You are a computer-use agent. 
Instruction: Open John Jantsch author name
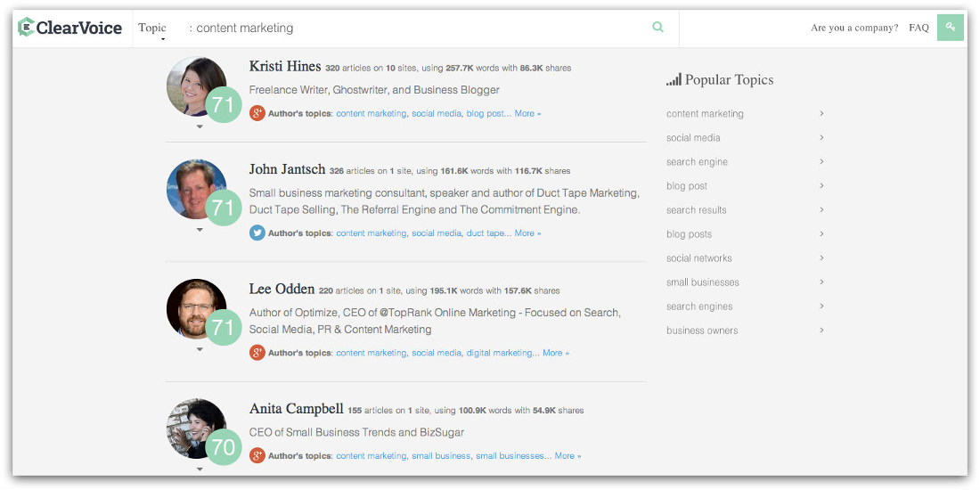pos(288,169)
